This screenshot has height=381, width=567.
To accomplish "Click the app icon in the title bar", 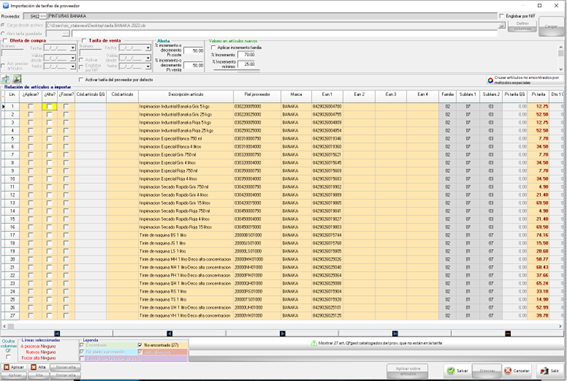I will pos(5,5).
